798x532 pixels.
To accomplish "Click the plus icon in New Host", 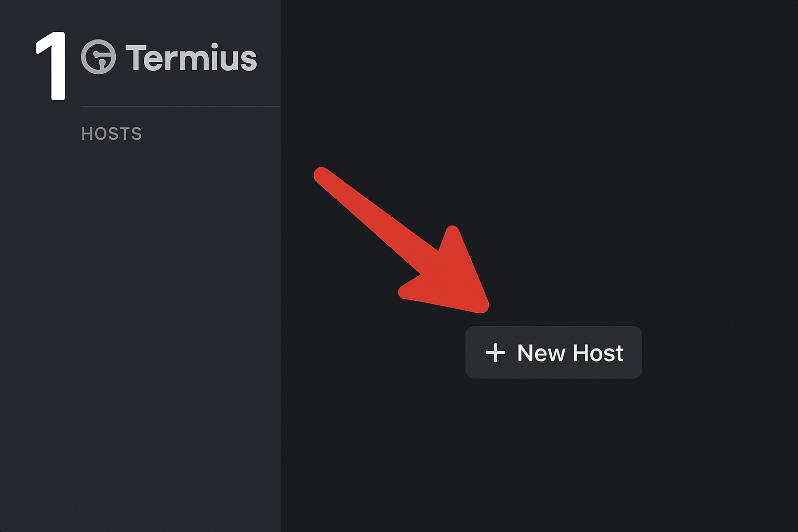I will [x=495, y=353].
